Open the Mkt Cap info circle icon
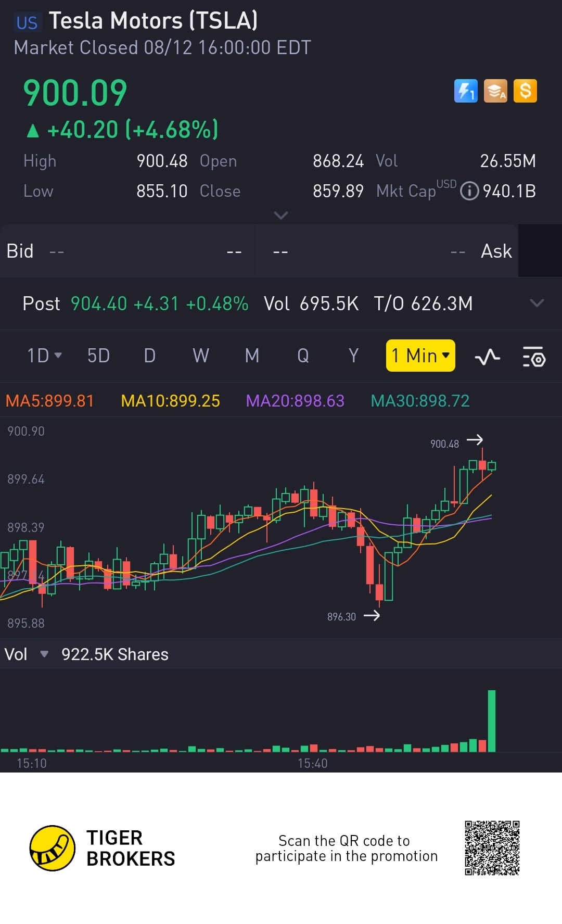This screenshot has width=562, height=924. 469,191
